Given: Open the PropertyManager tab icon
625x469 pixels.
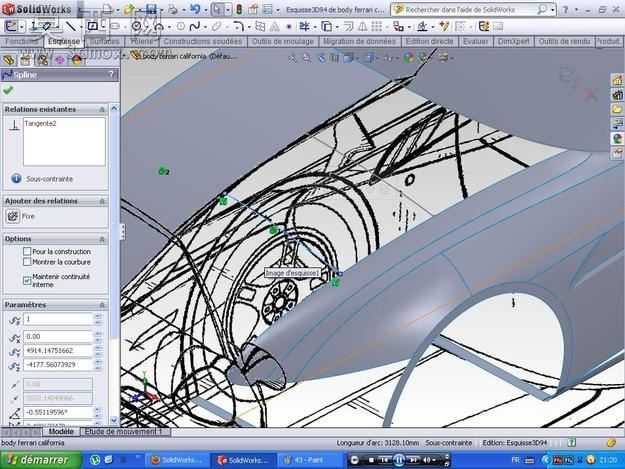Looking at the screenshot, I should [x=25, y=60].
